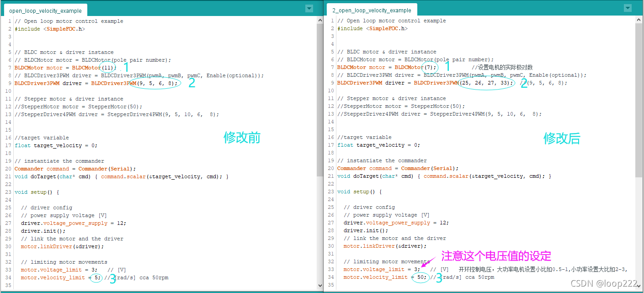The width and height of the screenshot is (644, 293).
Task: Click 'float target_velocity = 0;' in the open_loop_velocity_example editor
Action: 56,145
